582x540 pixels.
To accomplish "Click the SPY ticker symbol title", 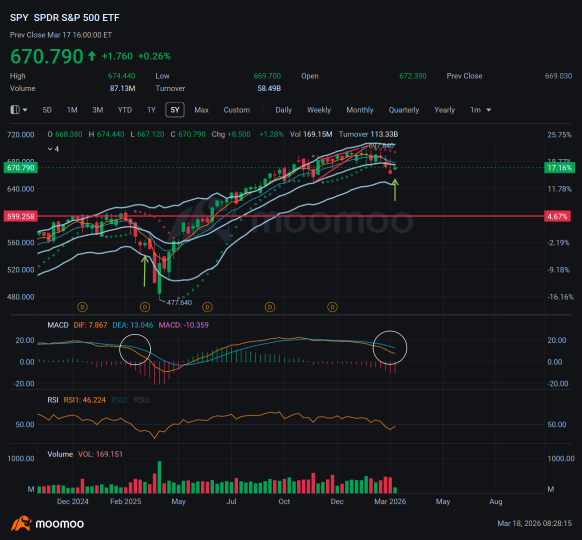I will (x=19, y=18).
